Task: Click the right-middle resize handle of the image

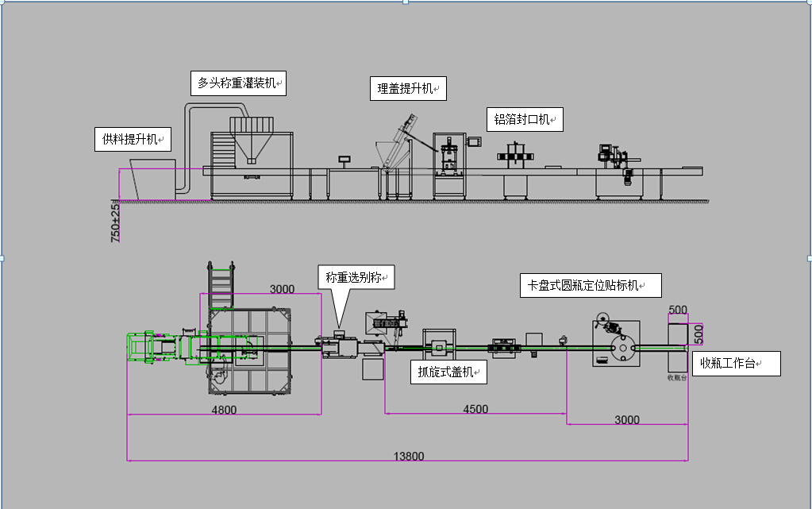Action: [x=809, y=257]
